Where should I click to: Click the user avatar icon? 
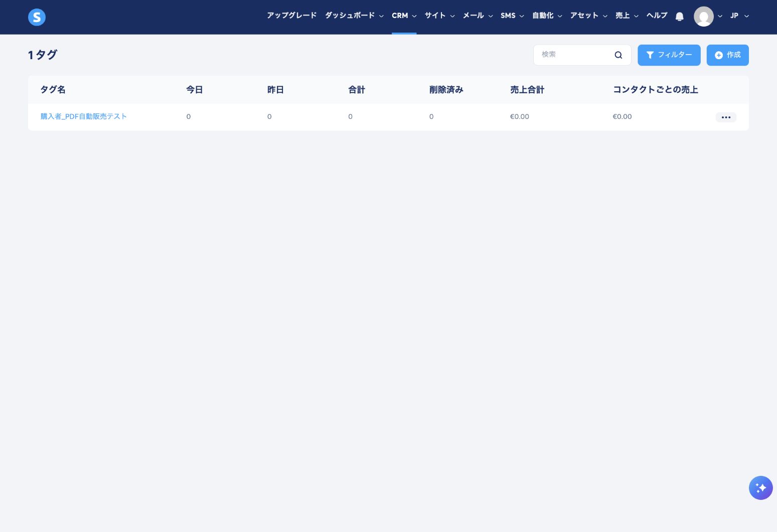tap(703, 17)
